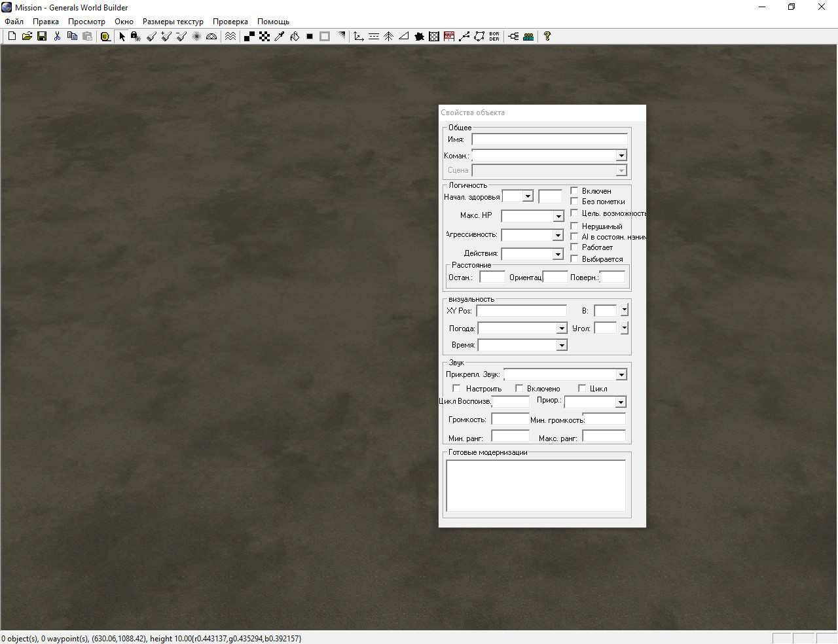Toggle the Цикл sound checkbox
The height and width of the screenshot is (644, 838).
(582, 389)
